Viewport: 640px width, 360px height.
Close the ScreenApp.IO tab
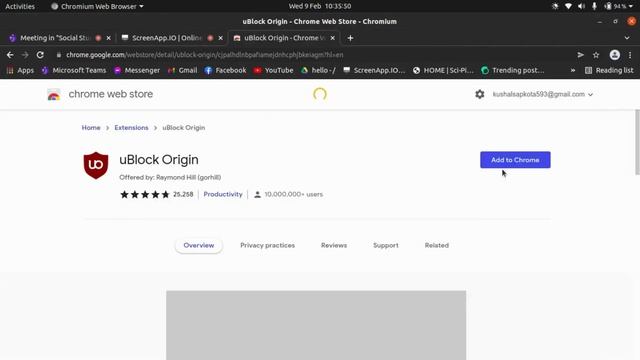pyautogui.click(x=221, y=38)
